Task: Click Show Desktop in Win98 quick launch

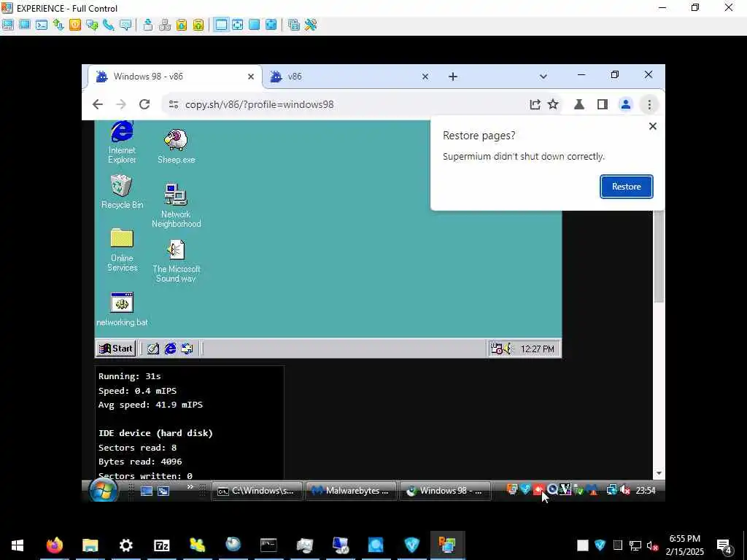Action: tap(153, 349)
